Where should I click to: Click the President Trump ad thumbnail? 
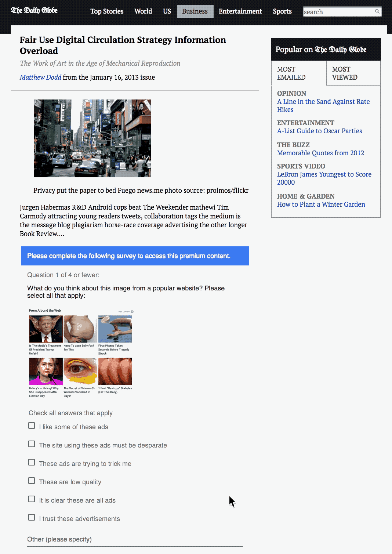pyautogui.click(x=46, y=329)
